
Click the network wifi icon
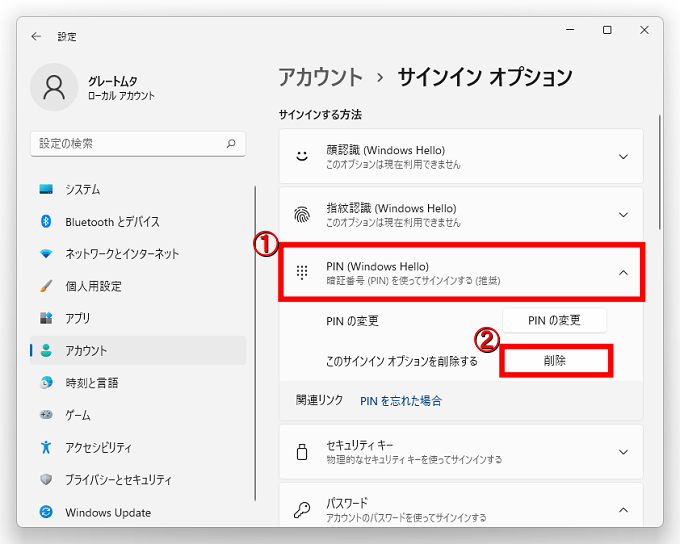[46, 253]
